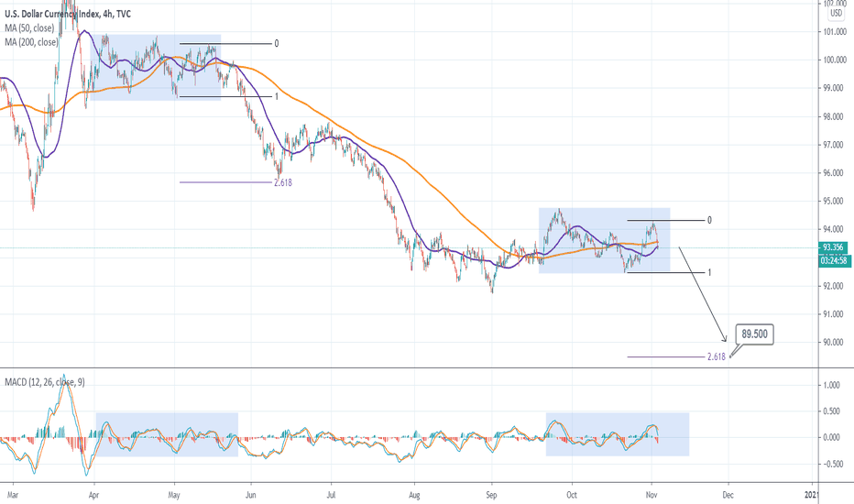
Task: Click the Oct label on time axis
Action: point(572,495)
